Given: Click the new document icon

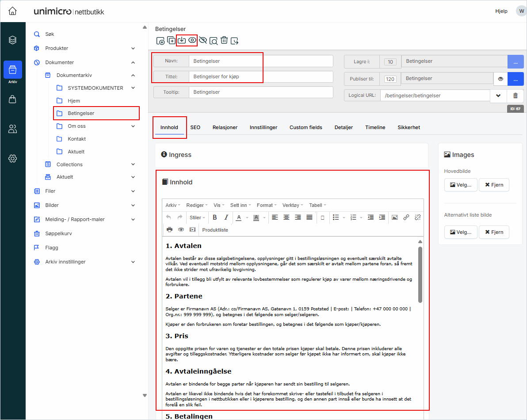Looking at the screenshot, I should point(160,41).
